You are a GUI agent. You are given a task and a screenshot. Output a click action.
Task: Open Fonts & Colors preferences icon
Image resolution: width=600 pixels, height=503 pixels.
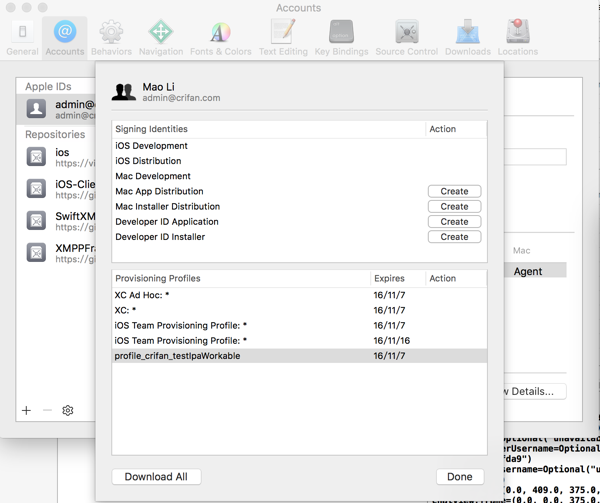point(220,32)
